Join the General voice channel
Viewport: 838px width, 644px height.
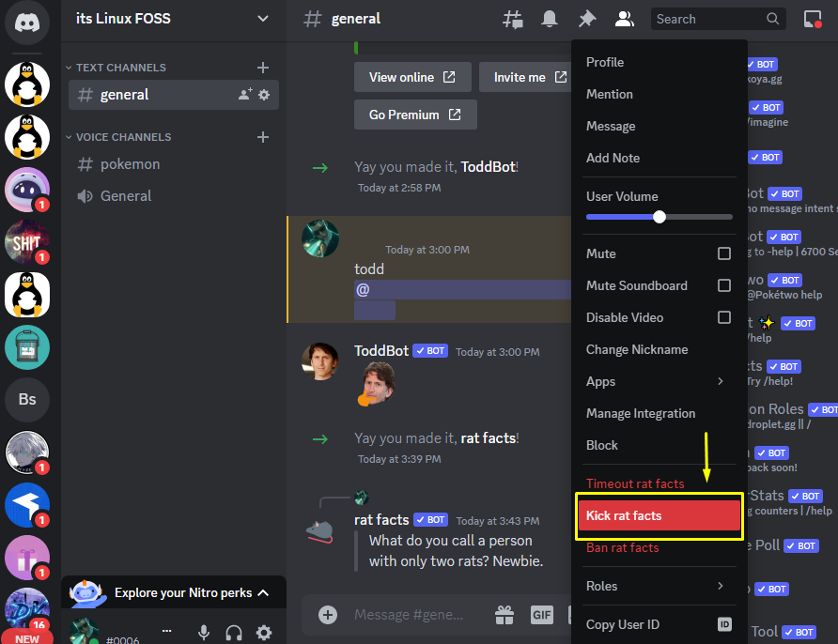point(173,196)
